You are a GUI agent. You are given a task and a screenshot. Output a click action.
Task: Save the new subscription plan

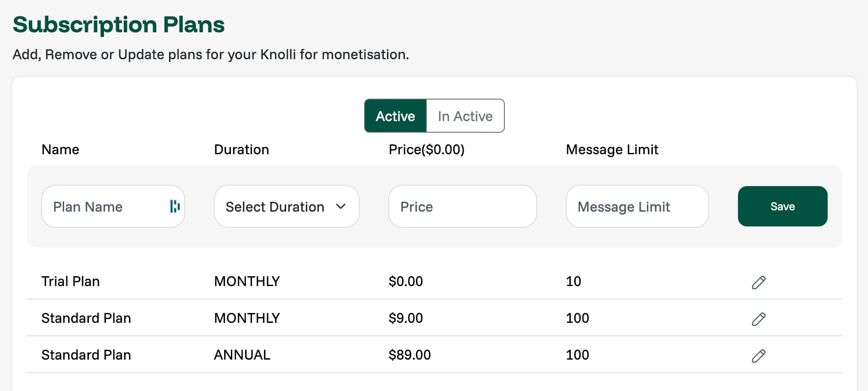click(x=782, y=206)
